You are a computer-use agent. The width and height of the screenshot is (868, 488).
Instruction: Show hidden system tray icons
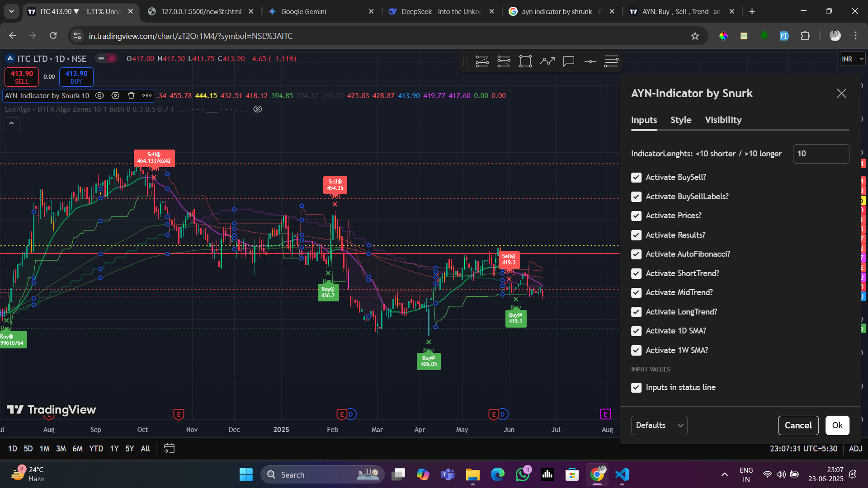tap(724, 474)
